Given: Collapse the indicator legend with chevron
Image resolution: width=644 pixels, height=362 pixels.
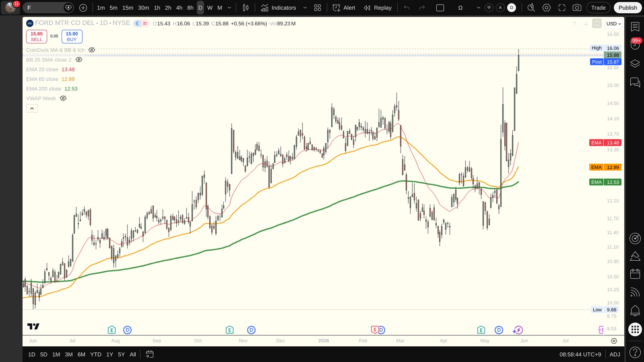Looking at the screenshot, I should pos(32,109).
